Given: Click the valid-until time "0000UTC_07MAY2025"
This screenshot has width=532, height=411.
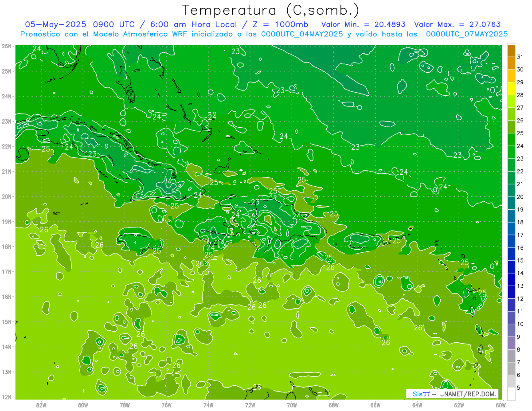Looking at the screenshot, I should point(467,34).
